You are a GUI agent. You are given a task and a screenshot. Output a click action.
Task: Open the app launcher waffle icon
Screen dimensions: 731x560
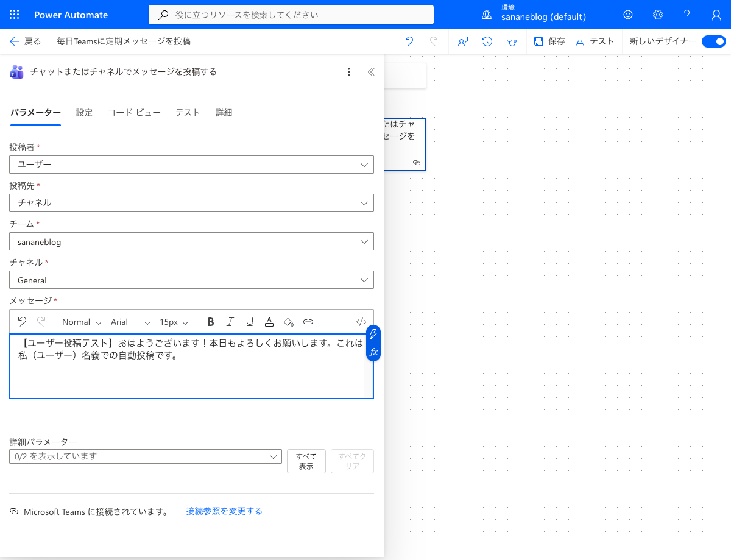(15, 15)
